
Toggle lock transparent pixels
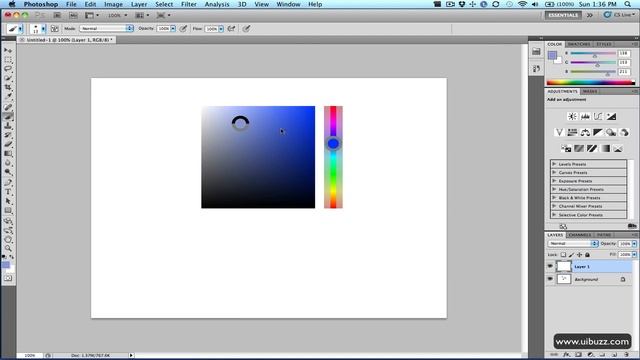tap(564, 255)
